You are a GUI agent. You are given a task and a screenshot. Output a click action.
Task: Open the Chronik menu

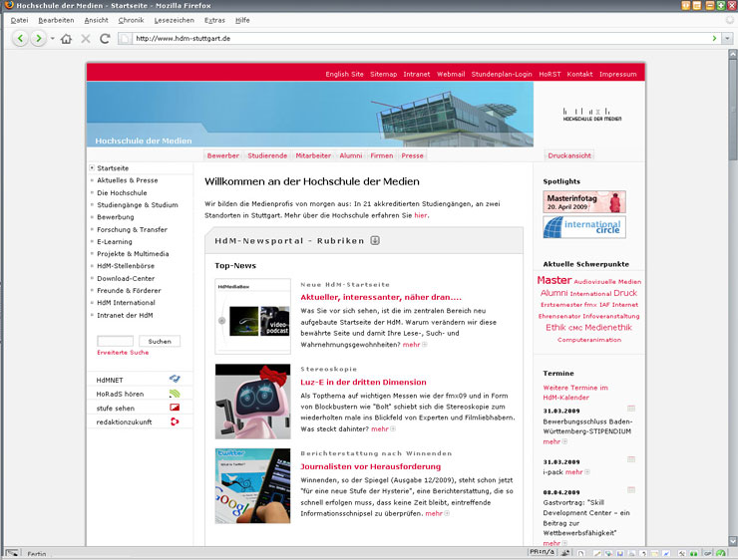click(x=131, y=20)
